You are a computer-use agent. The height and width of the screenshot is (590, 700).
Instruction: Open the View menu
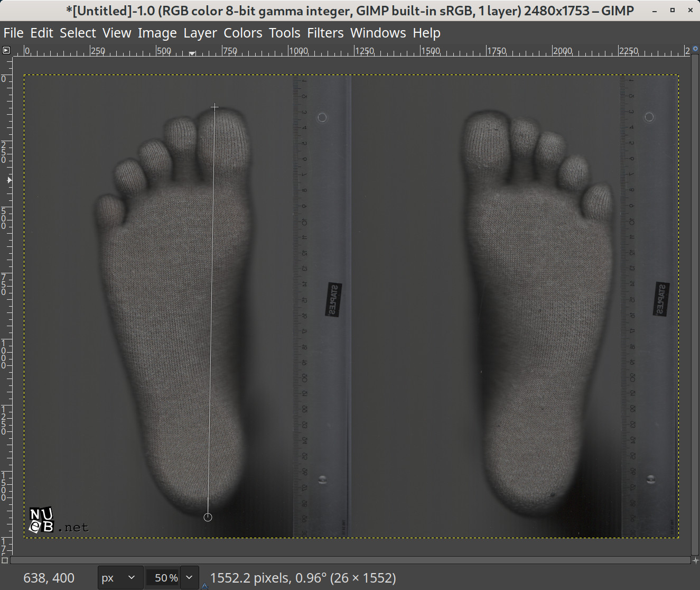[x=117, y=33]
